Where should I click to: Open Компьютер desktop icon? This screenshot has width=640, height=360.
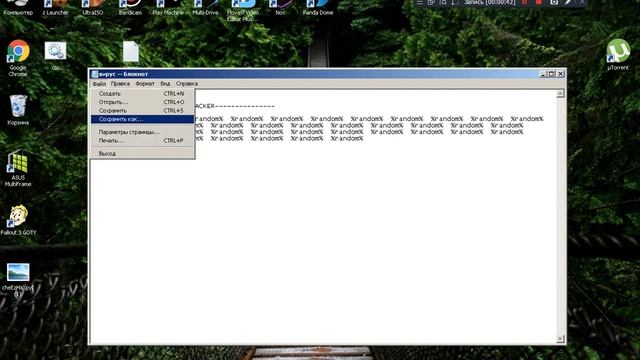point(18,8)
